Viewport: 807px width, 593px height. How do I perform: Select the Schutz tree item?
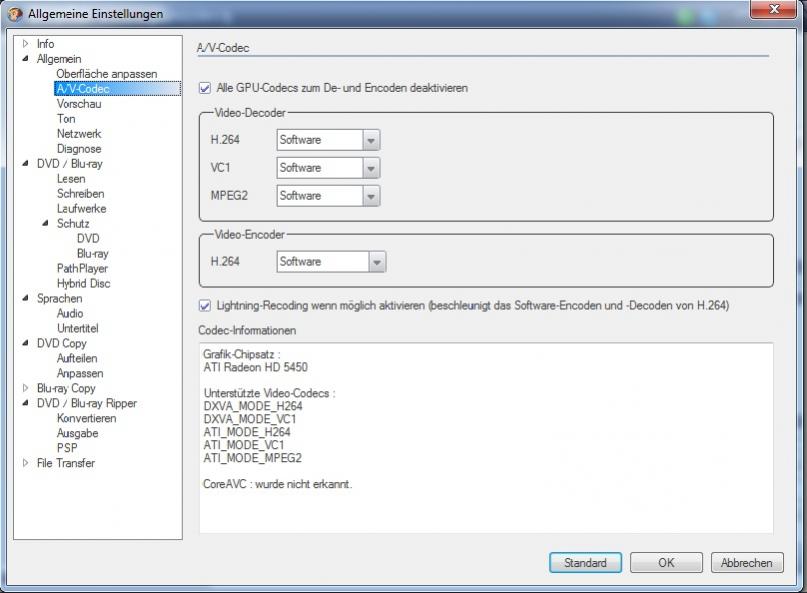click(73, 223)
